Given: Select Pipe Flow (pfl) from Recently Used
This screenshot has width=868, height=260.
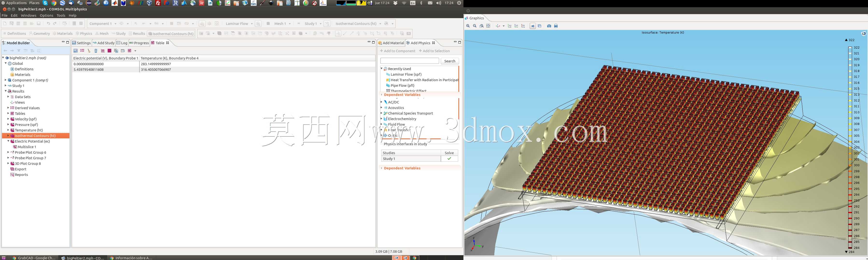Looking at the screenshot, I should pyautogui.click(x=402, y=86).
